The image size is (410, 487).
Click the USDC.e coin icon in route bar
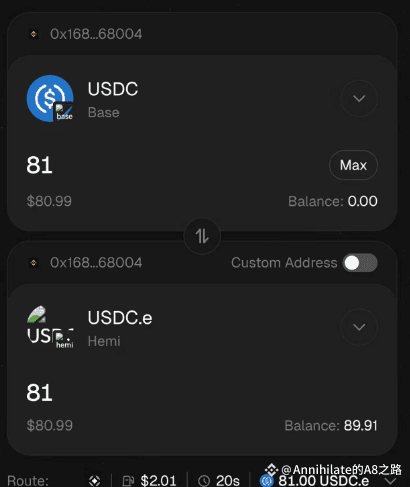pos(267,481)
